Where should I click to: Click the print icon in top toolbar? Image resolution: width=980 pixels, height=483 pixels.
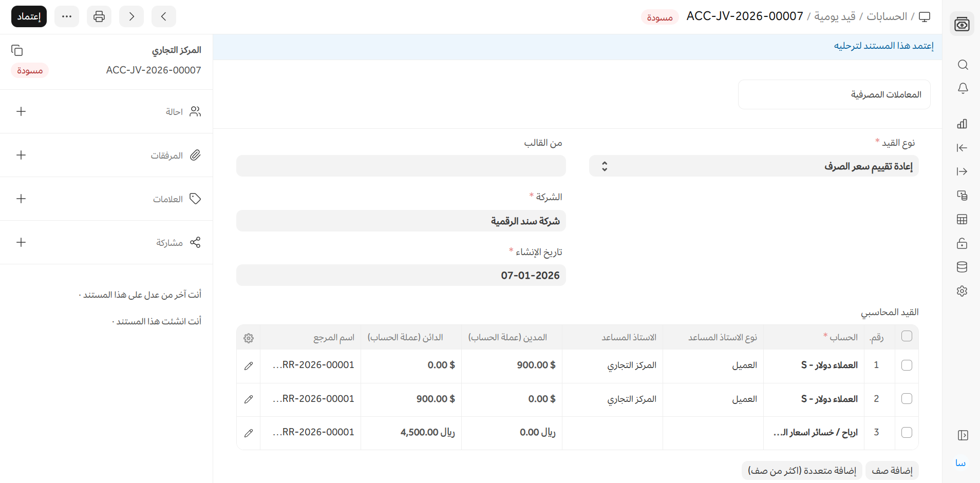99,16
